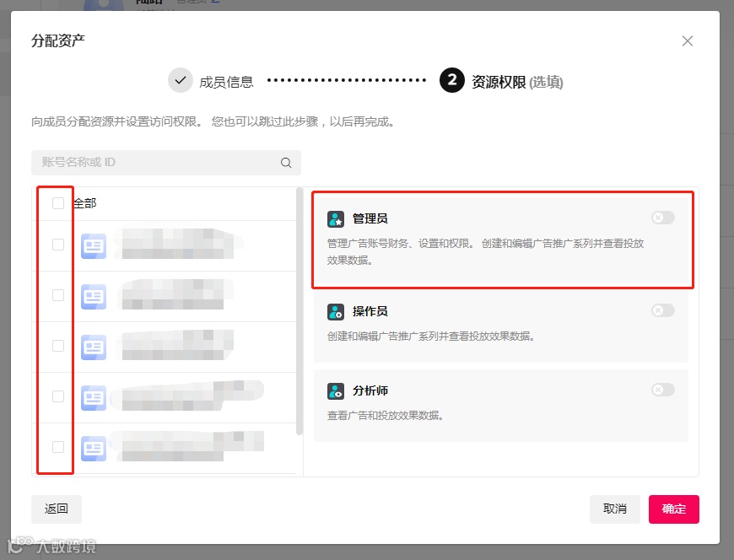Go back to 成员信息 step
This screenshot has width=734, height=560.
coord(211,81)
